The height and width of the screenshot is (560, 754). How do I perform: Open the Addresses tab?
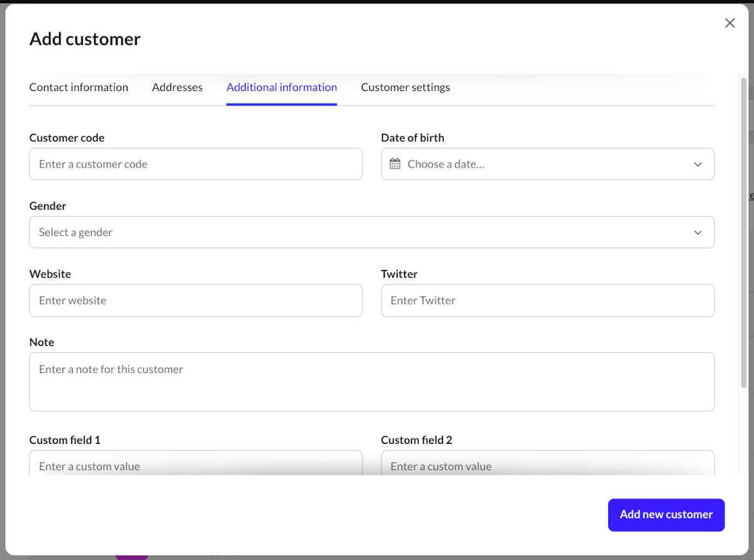pos(177,87)
